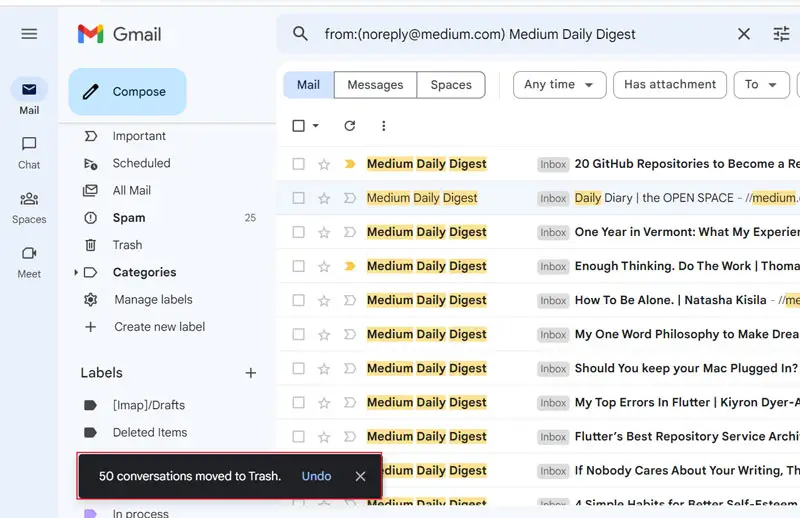Image resolution: width=800 pixels, height=518 pixels.
Task: Switch to the Messages tab
Action: coord(375,85)
